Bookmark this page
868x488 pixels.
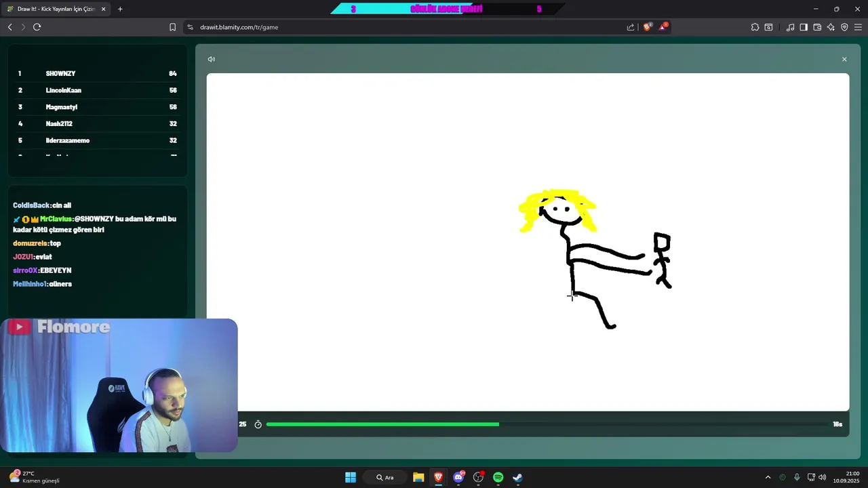coord(173,27)
